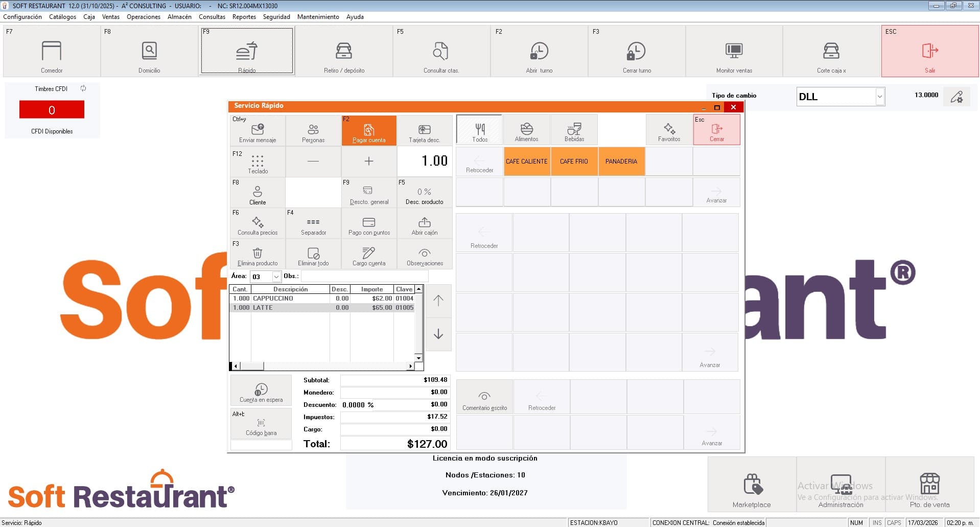Open the Área dropdown showing 03
The width and height of the screenshot is (980, 527).
click(277, 276)
